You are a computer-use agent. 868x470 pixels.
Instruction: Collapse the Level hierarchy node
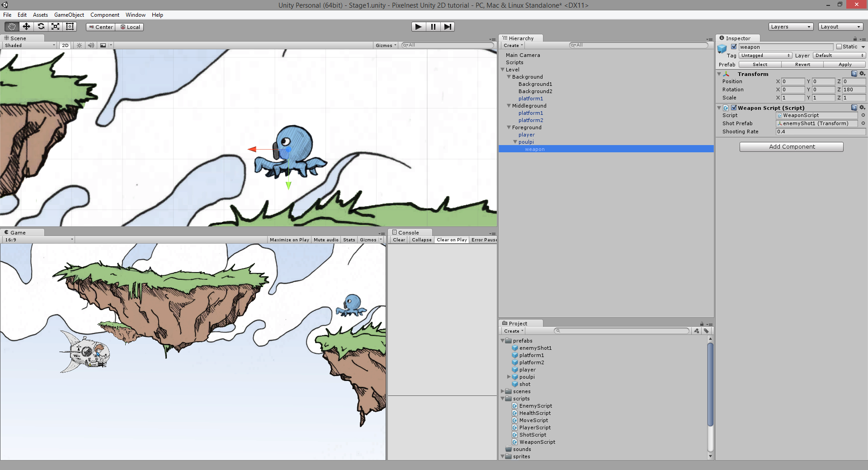point(503,70)
